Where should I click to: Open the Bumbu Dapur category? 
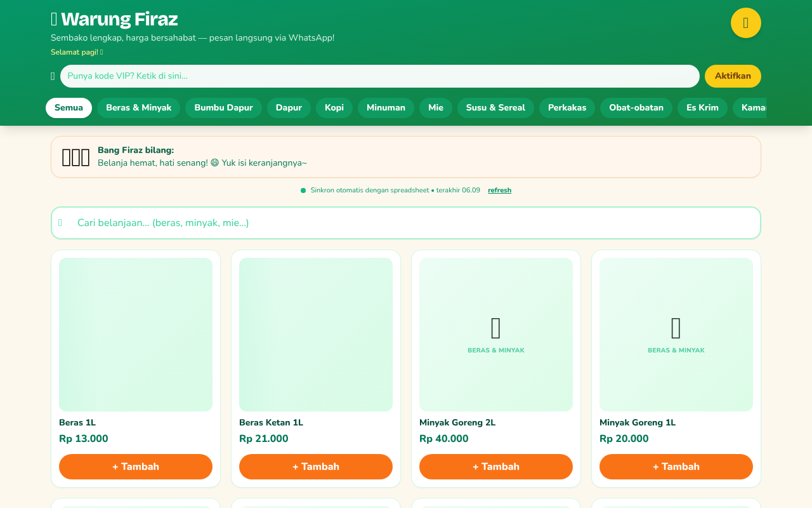click(223, 108)
